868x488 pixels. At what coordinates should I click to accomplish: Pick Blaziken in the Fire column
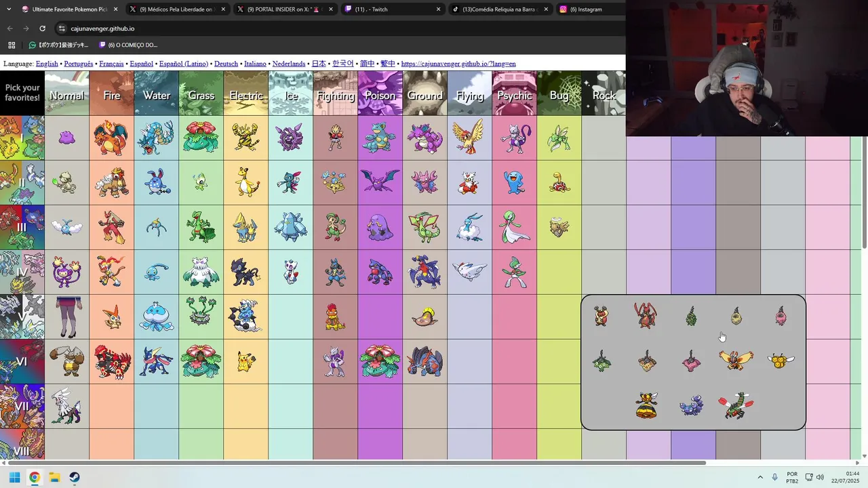[112, 227]
